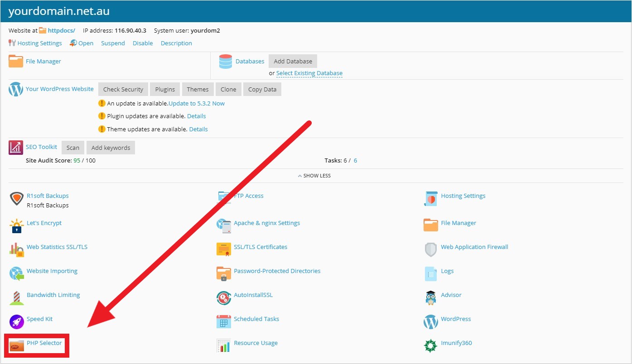The image size is (632, 364).
Task: Open the PHP Selector icon
Action: click(17, 346)
